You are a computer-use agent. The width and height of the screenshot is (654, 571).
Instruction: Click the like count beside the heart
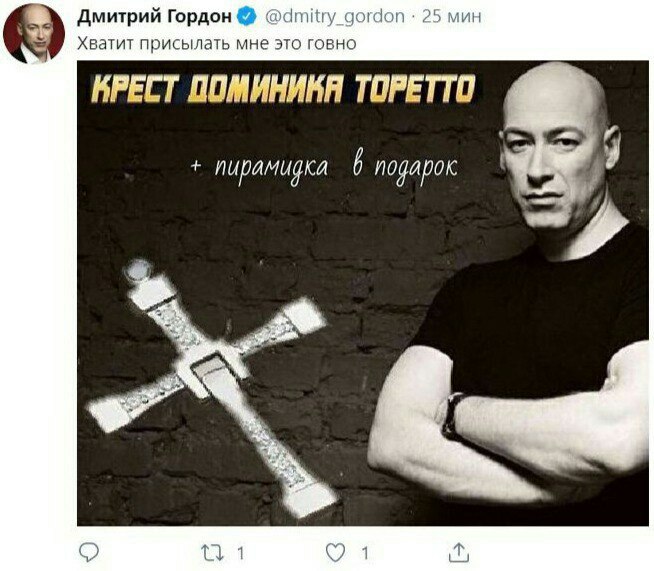pos(365,553)
